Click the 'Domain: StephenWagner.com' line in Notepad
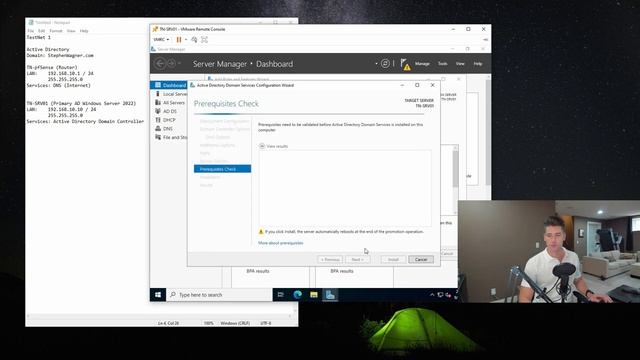 [60, 55]
